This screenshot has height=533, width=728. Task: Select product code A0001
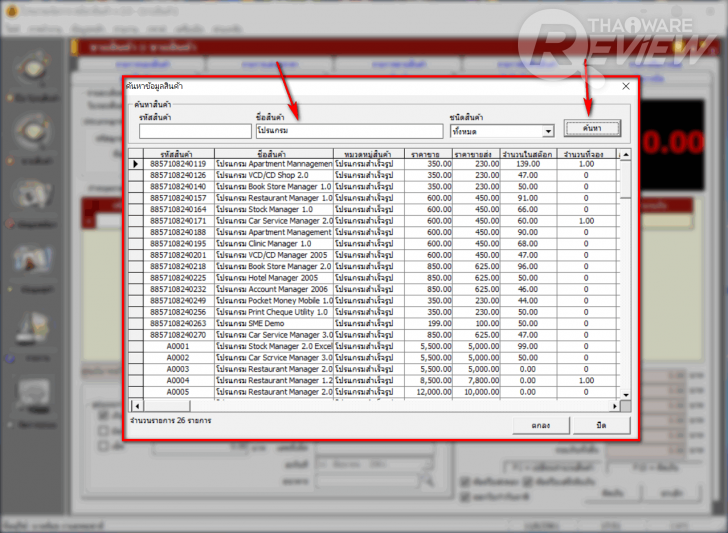(178, 346)
